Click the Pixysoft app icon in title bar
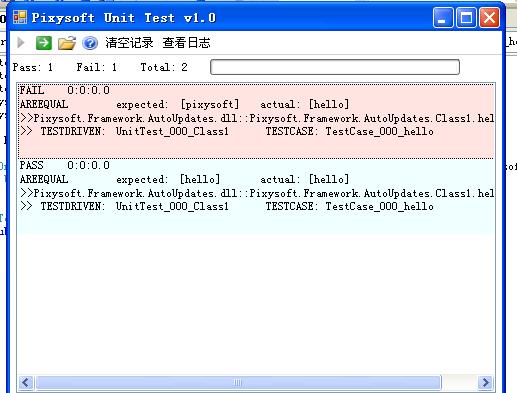Image resolution: width=517 pixels, height=393 pixels. pyautogui.click(x=20, y=17)
